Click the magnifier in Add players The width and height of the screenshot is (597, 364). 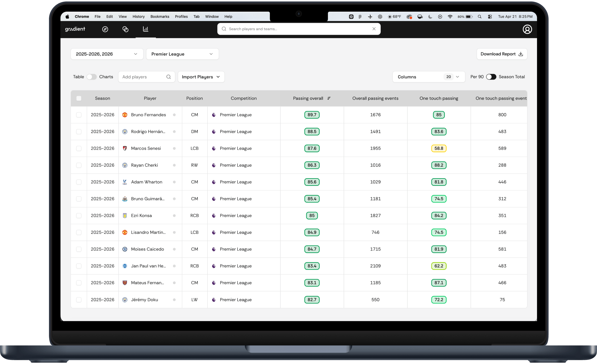point(168,77)
